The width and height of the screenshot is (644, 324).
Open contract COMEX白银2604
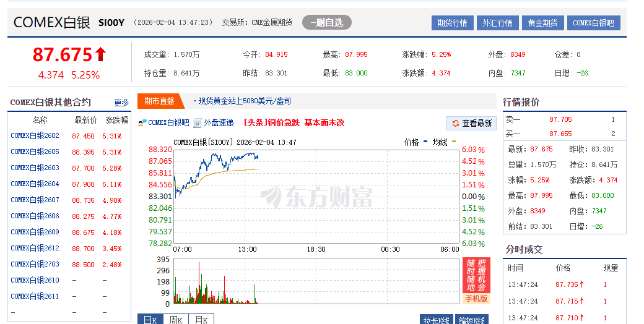click(35, 184)
